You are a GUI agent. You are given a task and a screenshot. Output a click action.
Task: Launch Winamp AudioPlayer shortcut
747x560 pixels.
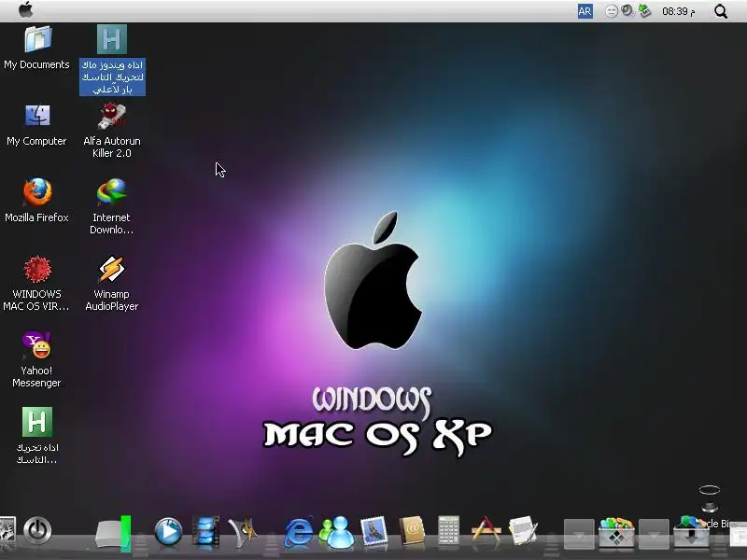[111, 269]
